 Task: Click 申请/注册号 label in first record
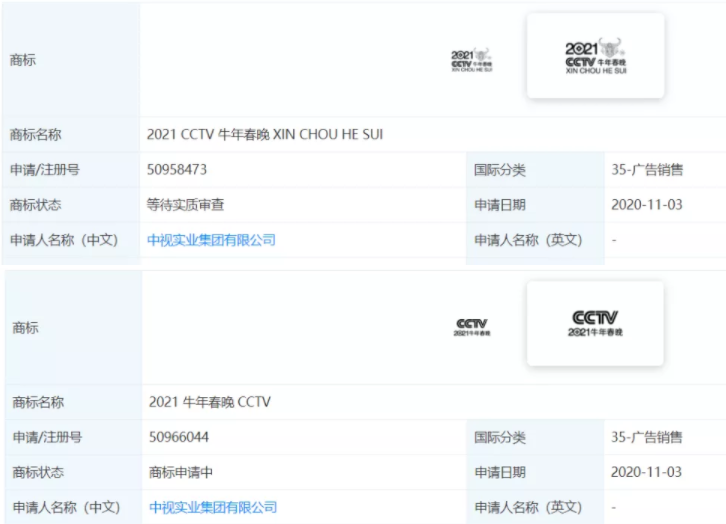[x=44, y=169]
